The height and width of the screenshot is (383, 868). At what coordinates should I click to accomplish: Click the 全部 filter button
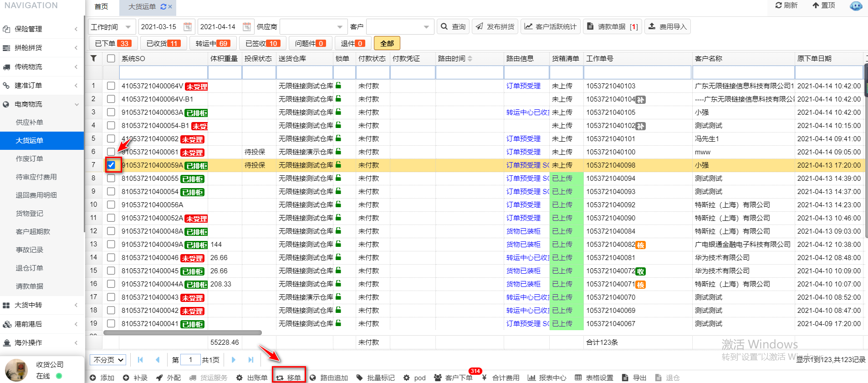coord(387,43)
